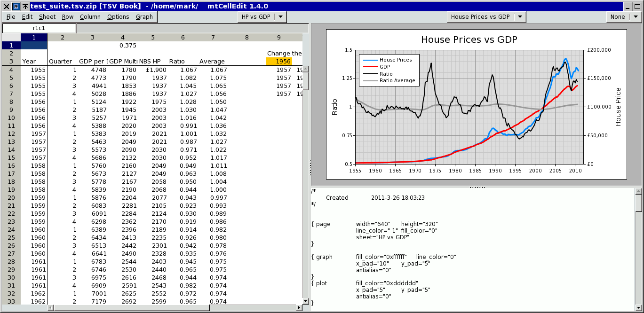Click the spreadsheet vertical scrollbar up arrow
644x313 pixels.
tap(306, 69)
